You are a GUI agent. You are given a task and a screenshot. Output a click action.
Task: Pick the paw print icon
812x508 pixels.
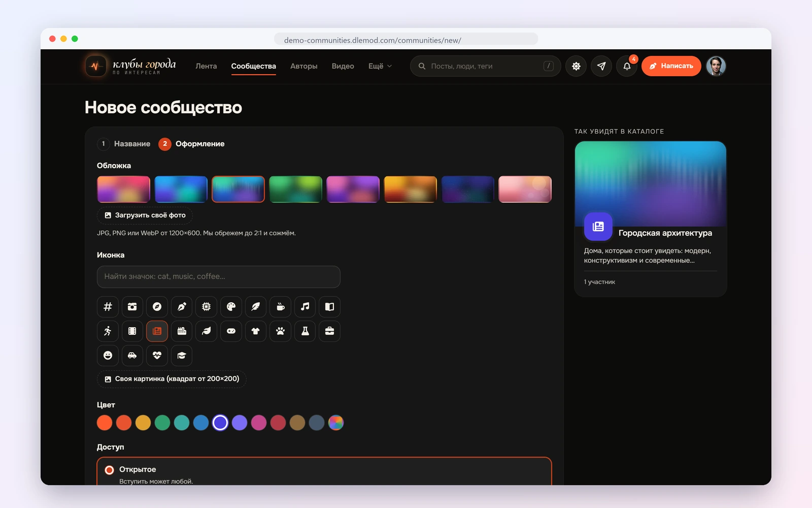(280, 331)
